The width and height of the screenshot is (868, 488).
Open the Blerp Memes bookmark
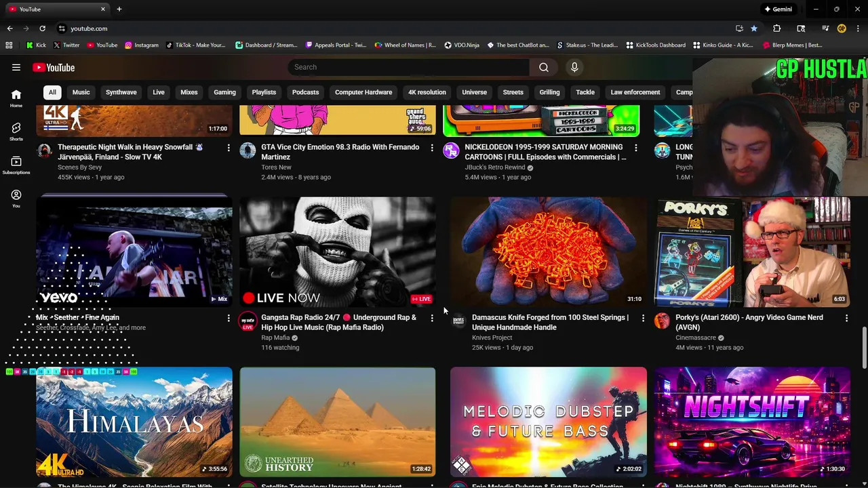793,45
